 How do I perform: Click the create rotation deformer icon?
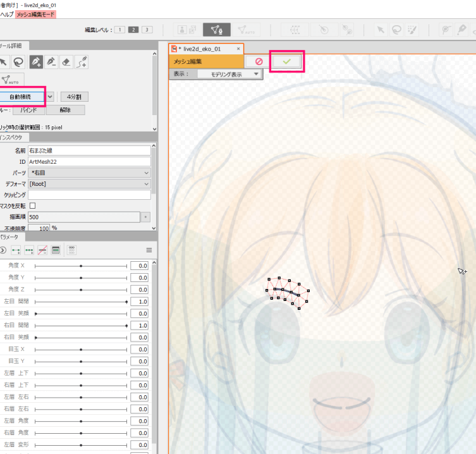(x=324, y=30)
